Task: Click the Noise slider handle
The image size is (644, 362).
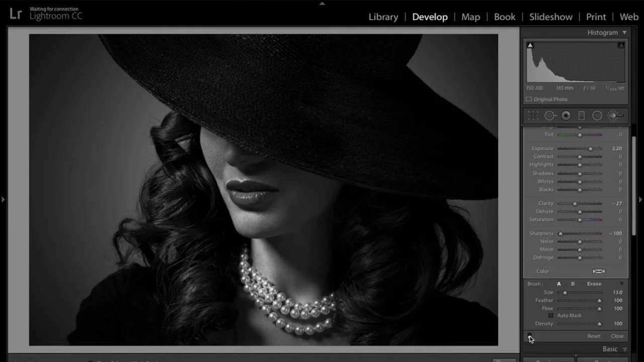Action: (580, 242)
